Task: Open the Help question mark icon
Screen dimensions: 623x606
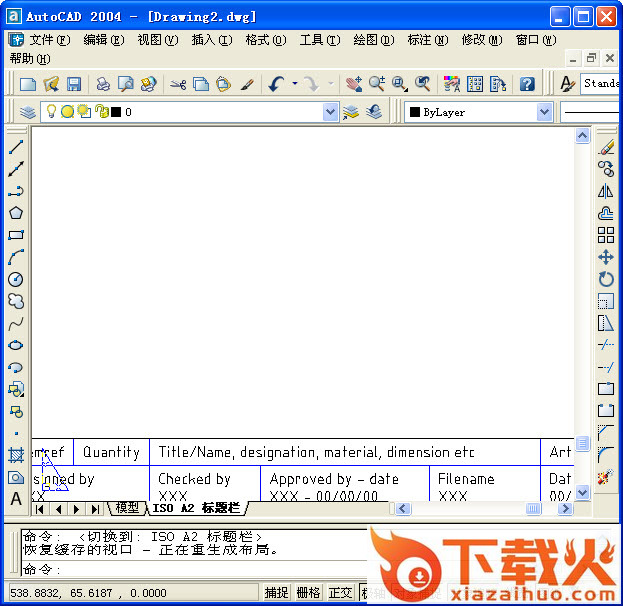Action: point(527,84)
